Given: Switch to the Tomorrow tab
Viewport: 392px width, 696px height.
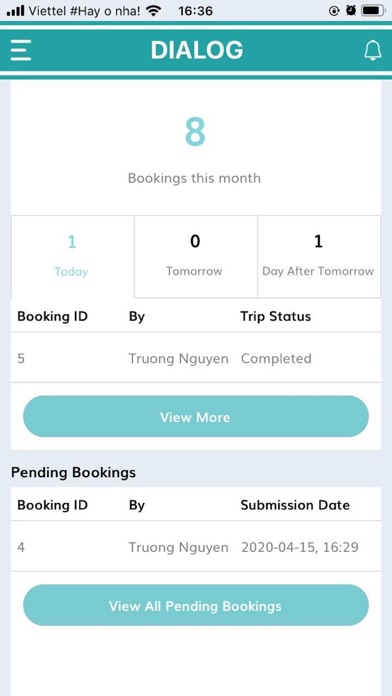Looking at the screenshot, I should tap(195, 257).
